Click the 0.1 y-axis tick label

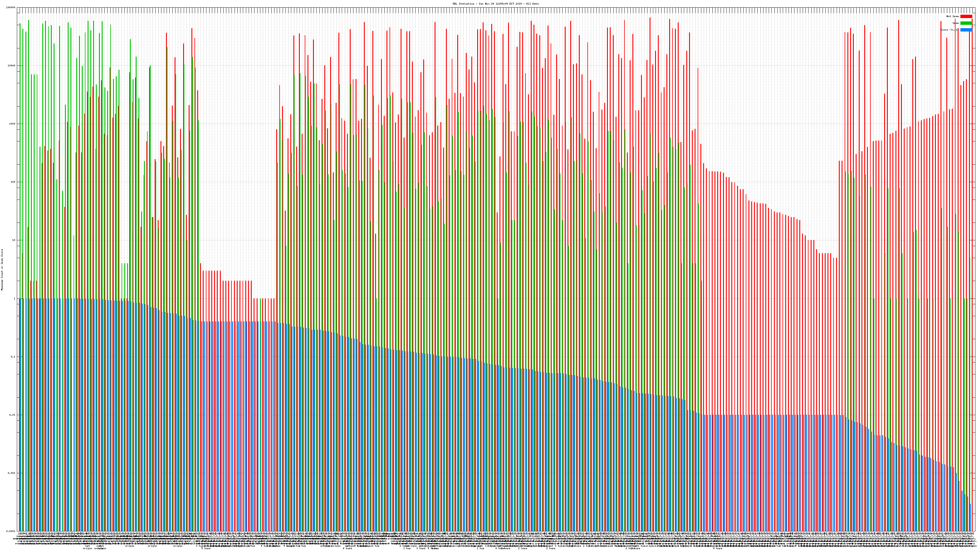tap(13, 357)
